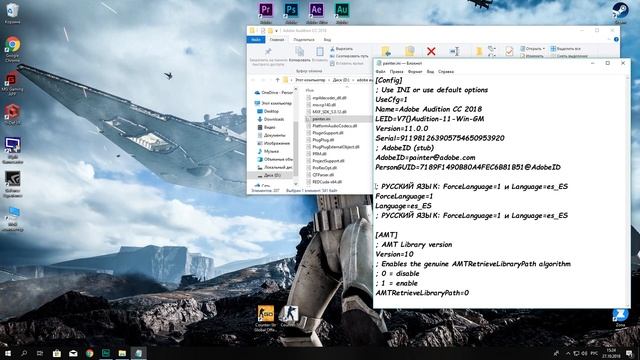Open Microsoft Store from the taskbar
The height and width of the screenshot is (360, 640).
57,353
